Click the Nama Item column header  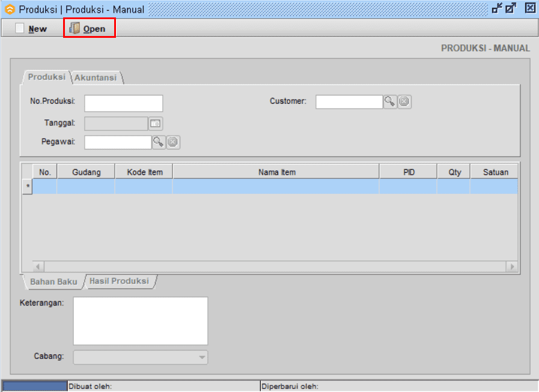coord(276,172)
